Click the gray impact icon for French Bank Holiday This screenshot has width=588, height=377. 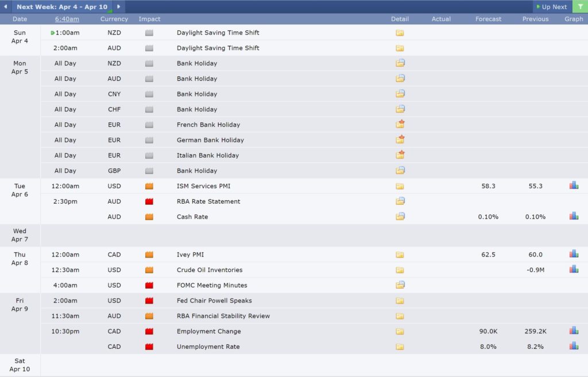149,125
